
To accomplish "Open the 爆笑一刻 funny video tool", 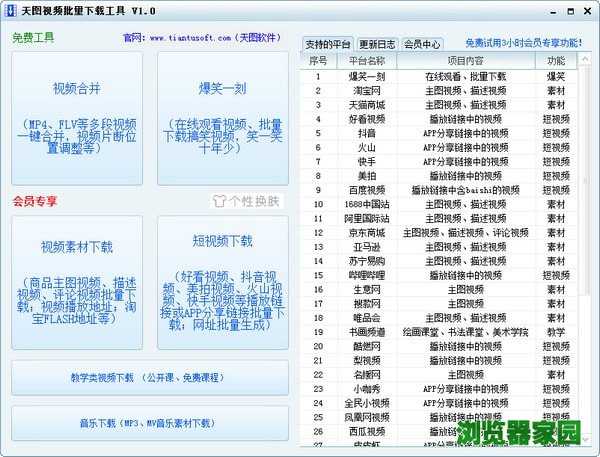I will point(223,117).
